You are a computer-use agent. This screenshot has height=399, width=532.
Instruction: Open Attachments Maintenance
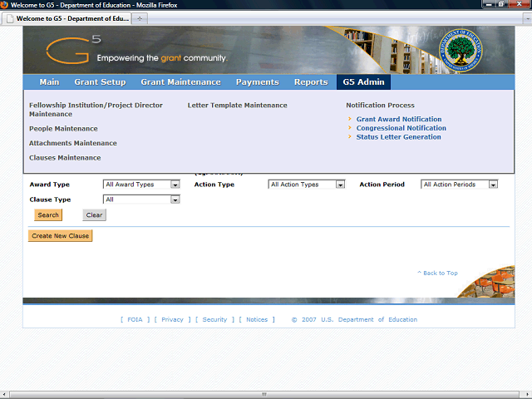pyautogui.click(x=73, y=143)
